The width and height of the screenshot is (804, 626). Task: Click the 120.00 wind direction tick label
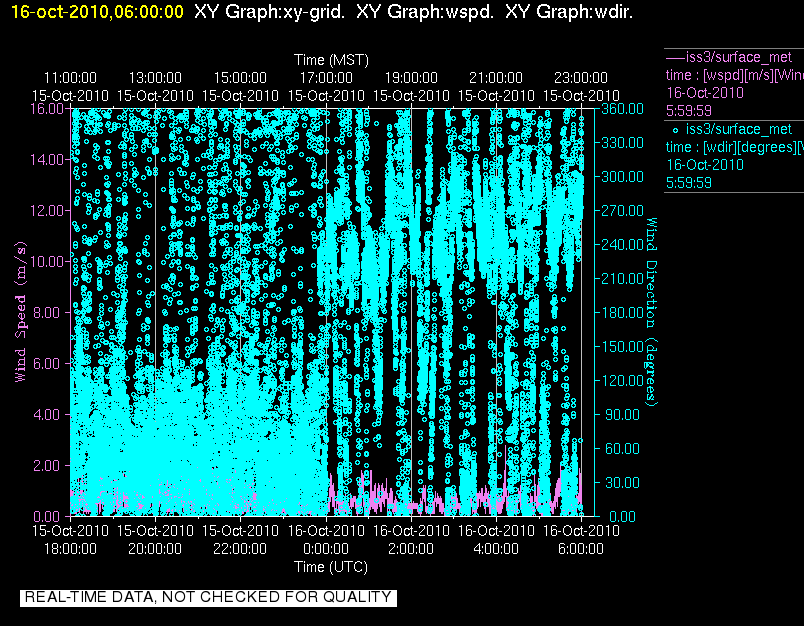coord(622,381)
